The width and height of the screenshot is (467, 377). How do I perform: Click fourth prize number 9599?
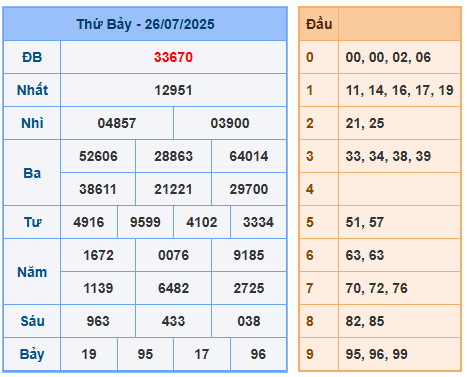point(145,222)
